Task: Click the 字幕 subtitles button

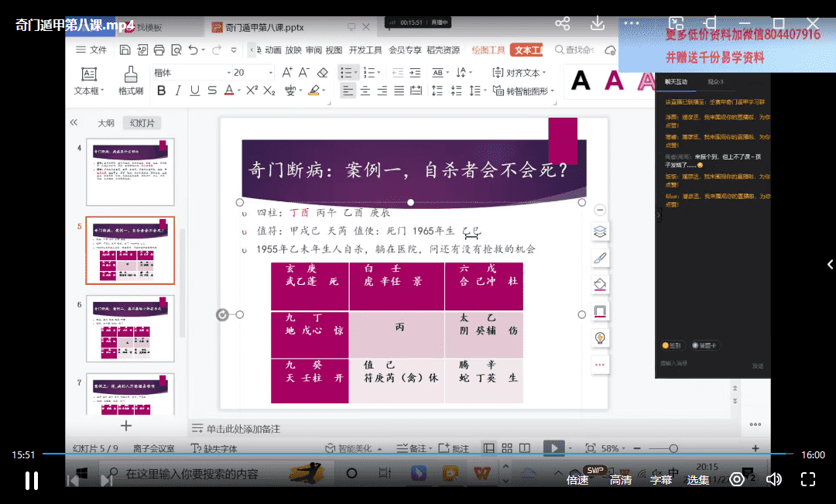Action: (x=660, y=480)
